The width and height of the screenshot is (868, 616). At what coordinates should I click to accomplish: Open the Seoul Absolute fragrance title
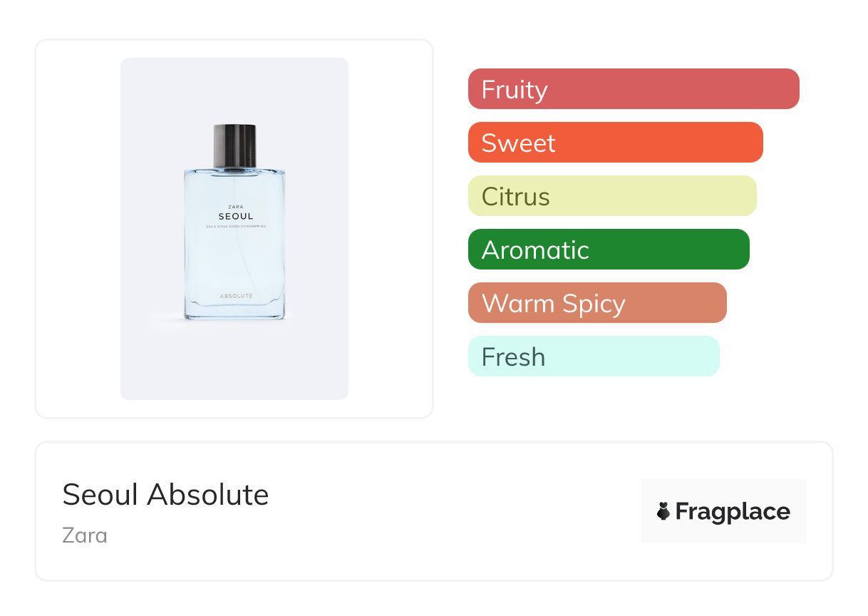click(165, 494)
